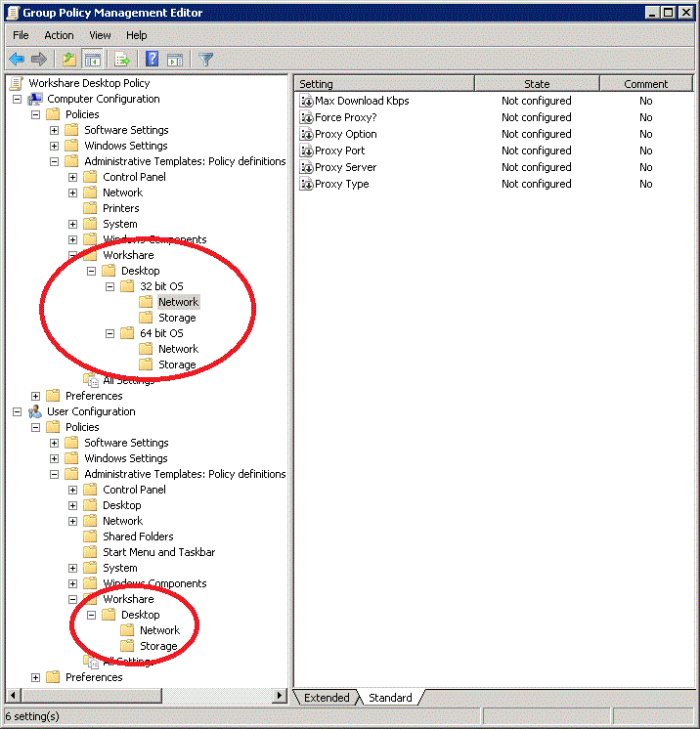700x729 pixels.
Task: Select Printers in the tree
Action: tap(121, 208)
